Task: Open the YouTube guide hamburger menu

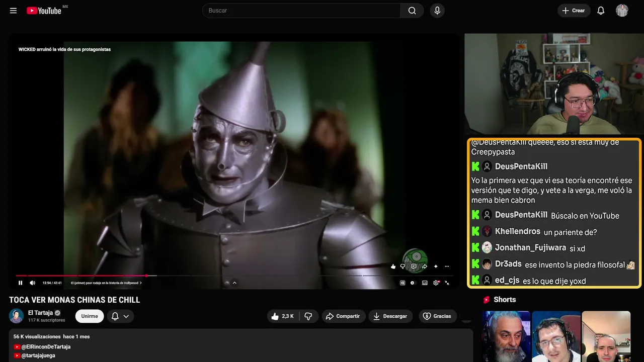Action: pos(13,11)
